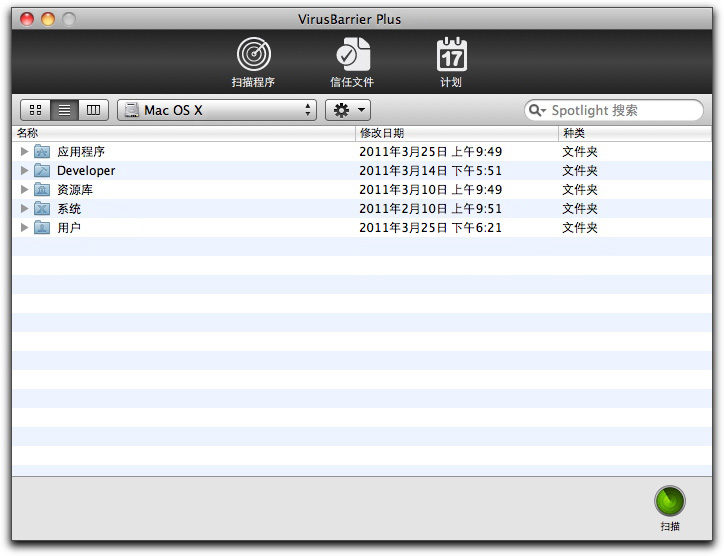Viewport: 724px width, 556px height.
Task: Click date 2011年2月10日 上午9:51
Action: click(x=430, y=208)
